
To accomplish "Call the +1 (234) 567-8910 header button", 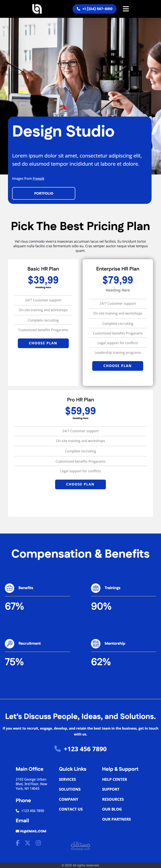I will tap(94, 9).
